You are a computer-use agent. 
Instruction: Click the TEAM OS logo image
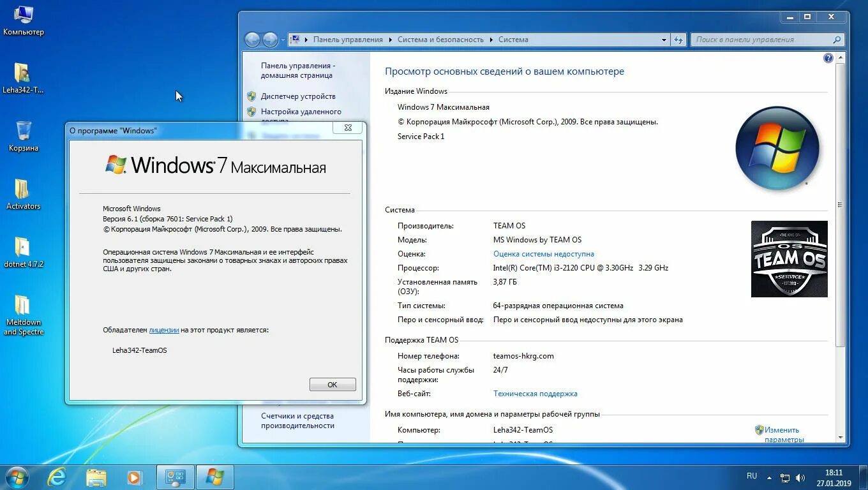789,259
